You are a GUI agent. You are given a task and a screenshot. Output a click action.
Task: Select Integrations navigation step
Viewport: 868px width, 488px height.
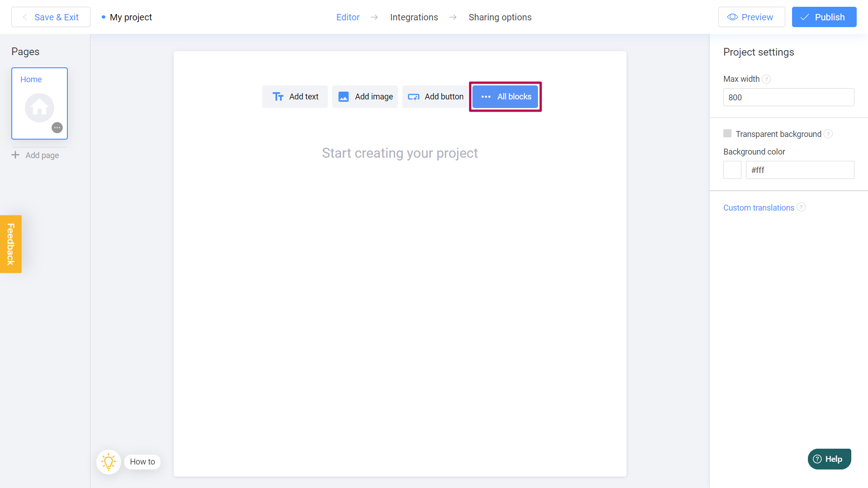point(414,17)
